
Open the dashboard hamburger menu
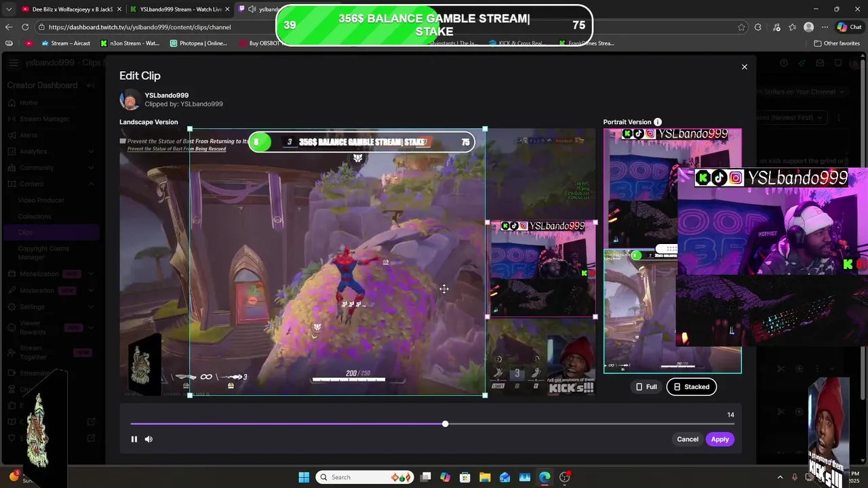click(14, 63)
